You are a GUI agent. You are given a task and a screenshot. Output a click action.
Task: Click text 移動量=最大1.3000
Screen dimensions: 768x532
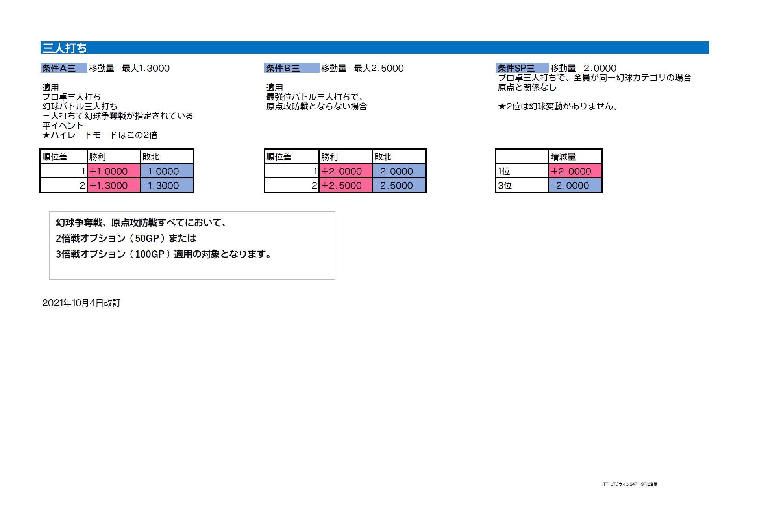click(129, 68)
